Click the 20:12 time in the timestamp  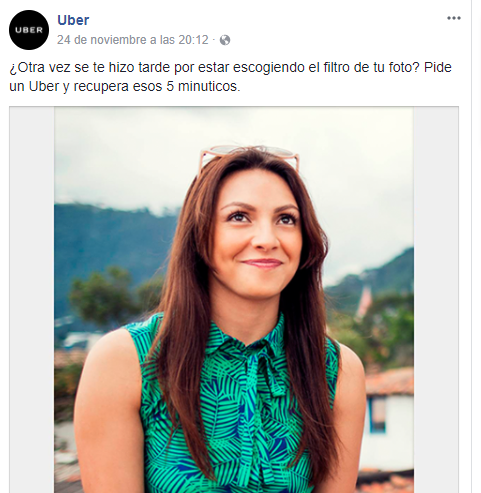click(193, 40)
